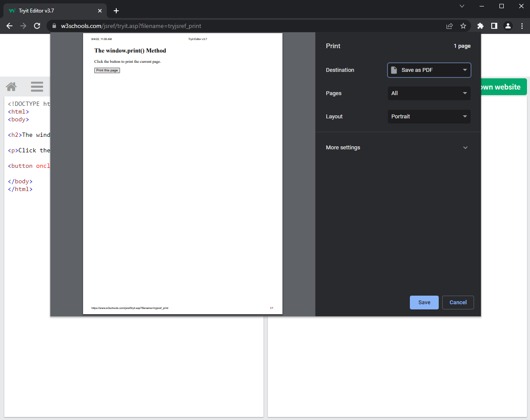Open the Destination Save as PDF dropdown
530x420 pixels.
point(429,70)
